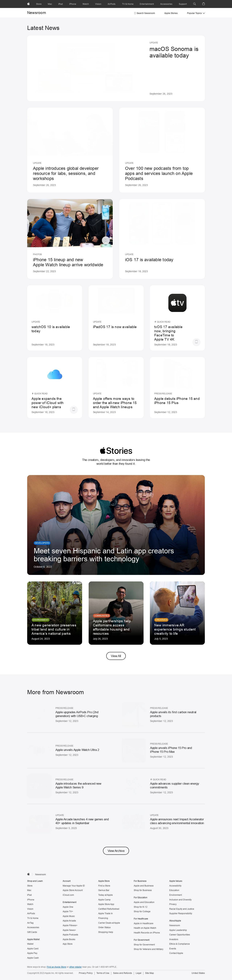This screenshot has width=232, height=980.
Task: Click share icon on tvOS 17 card
Action: pos(196,342)
